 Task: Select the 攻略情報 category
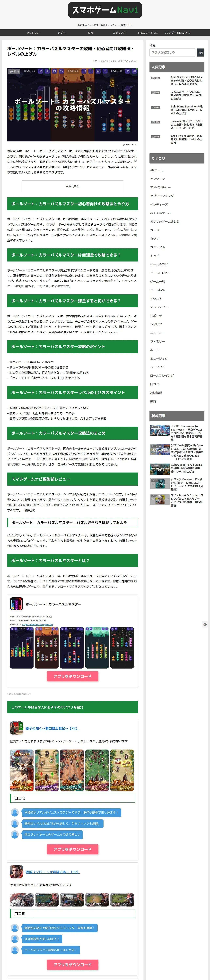pos(156,393)
